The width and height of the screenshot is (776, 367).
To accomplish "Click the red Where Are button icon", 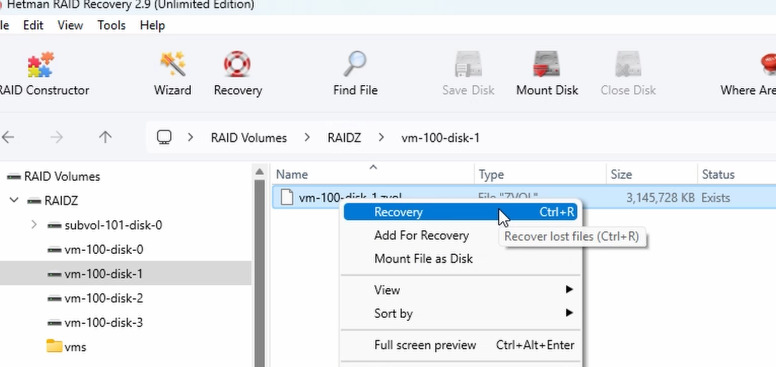I will [x=768, y=64].
